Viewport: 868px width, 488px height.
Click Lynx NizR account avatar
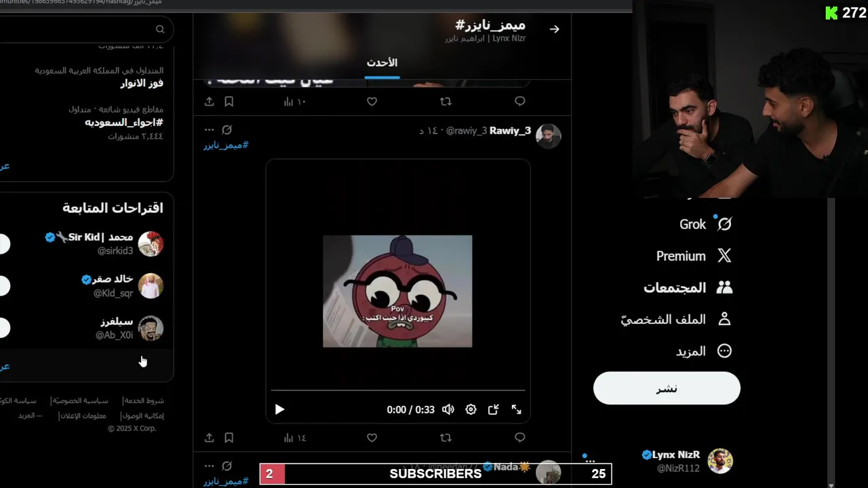click(x=720, y=461)
